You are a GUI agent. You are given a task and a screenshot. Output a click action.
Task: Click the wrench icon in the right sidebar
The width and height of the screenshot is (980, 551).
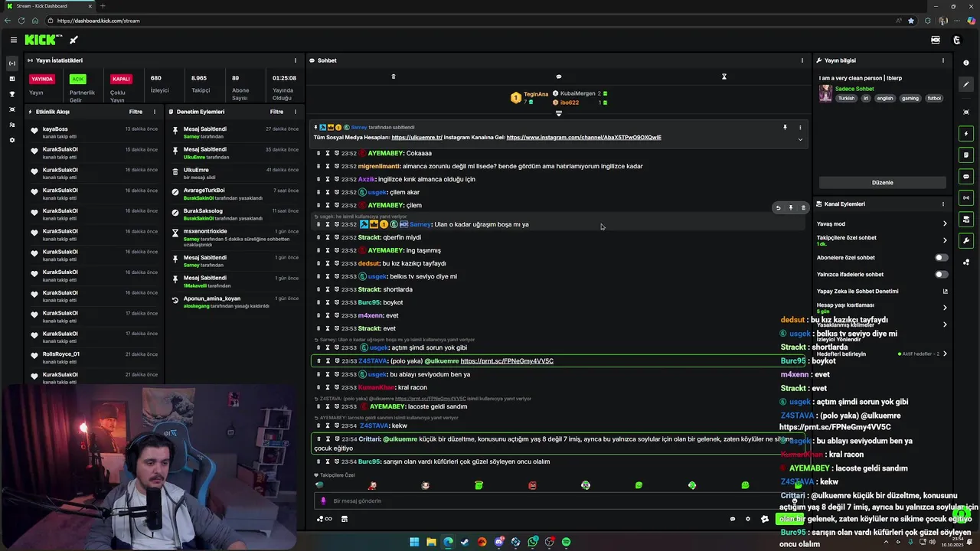pyautogui.click(x=966, y=241)
